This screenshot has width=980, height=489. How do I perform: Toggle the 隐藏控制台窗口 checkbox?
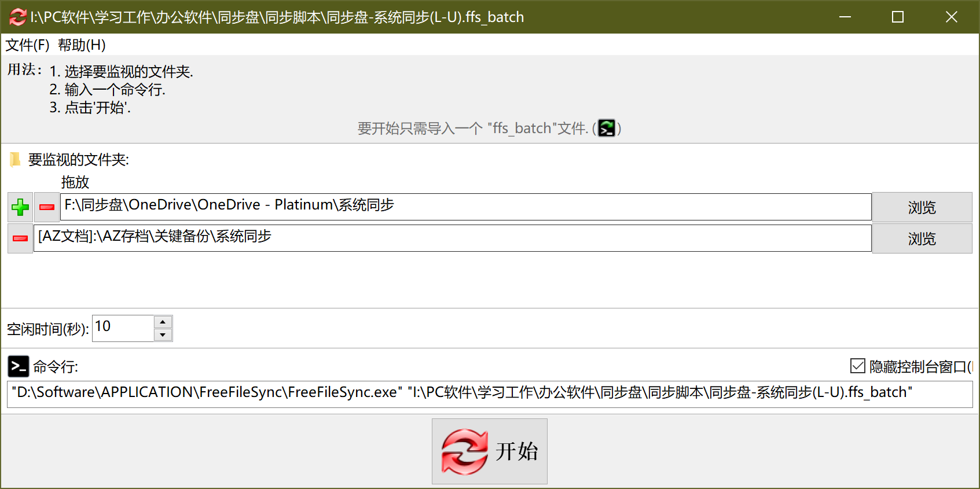pos(858,366)
